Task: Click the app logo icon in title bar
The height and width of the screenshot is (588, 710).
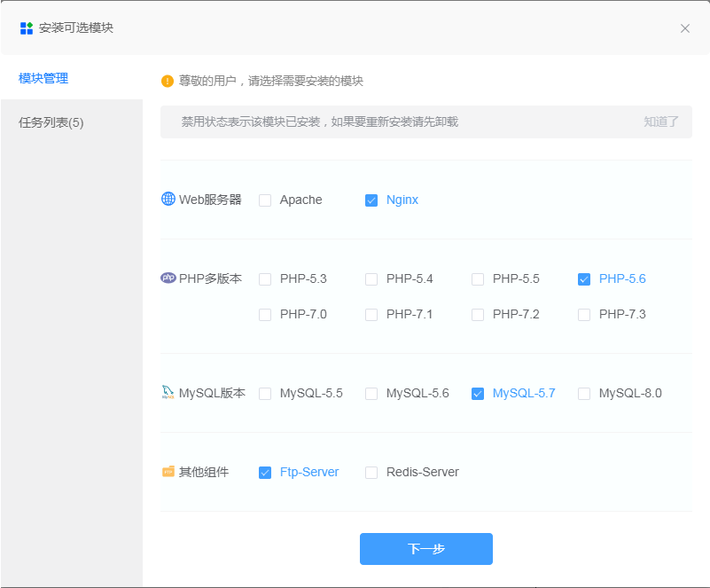Action: (27, 28)
